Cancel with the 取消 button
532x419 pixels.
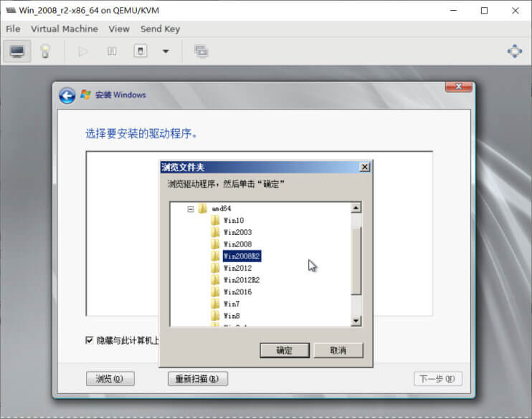[338, 350]
